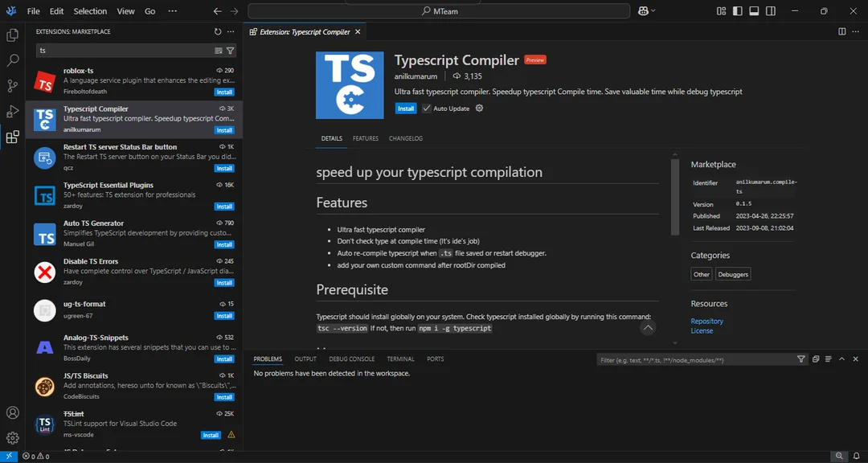Select the Extensions view icon
Screen dimensions: 868x463
(12, 137)
